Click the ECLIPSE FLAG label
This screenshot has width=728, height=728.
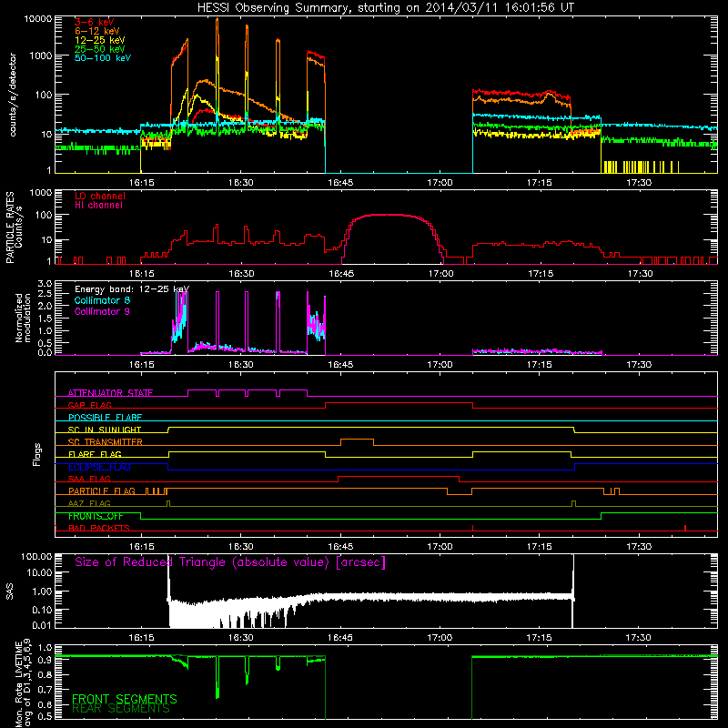(x=99, y=467)
